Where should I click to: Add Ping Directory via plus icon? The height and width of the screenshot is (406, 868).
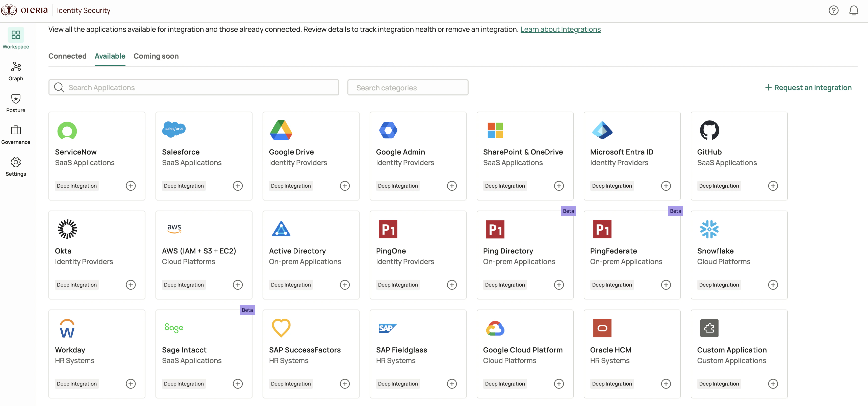(x=559, y=285)
